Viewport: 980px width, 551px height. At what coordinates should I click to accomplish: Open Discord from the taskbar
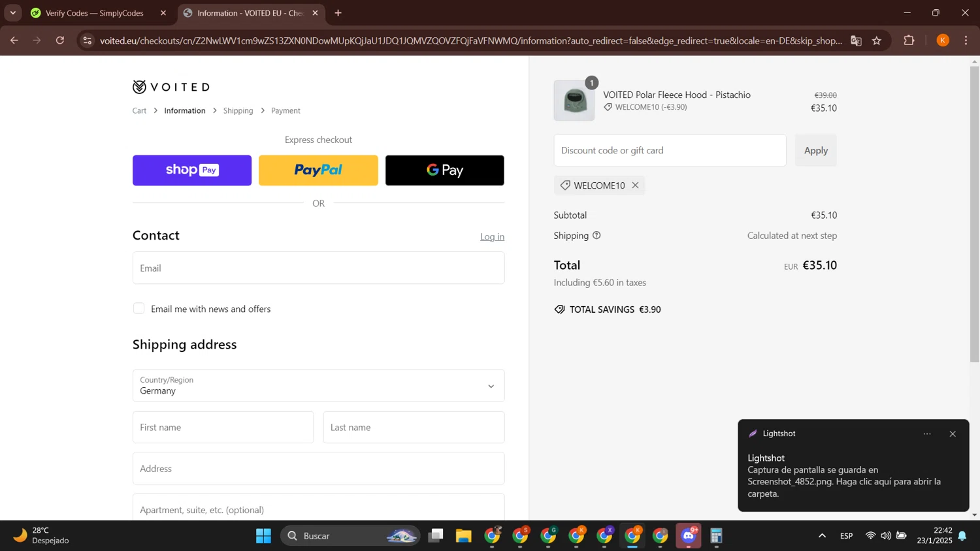coord(689,536)
